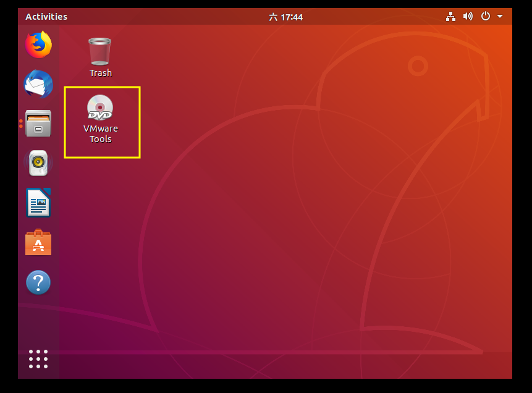Click the volume speaker icon
532x393 pixels.
pyautogui.click(x=468, y=16)
